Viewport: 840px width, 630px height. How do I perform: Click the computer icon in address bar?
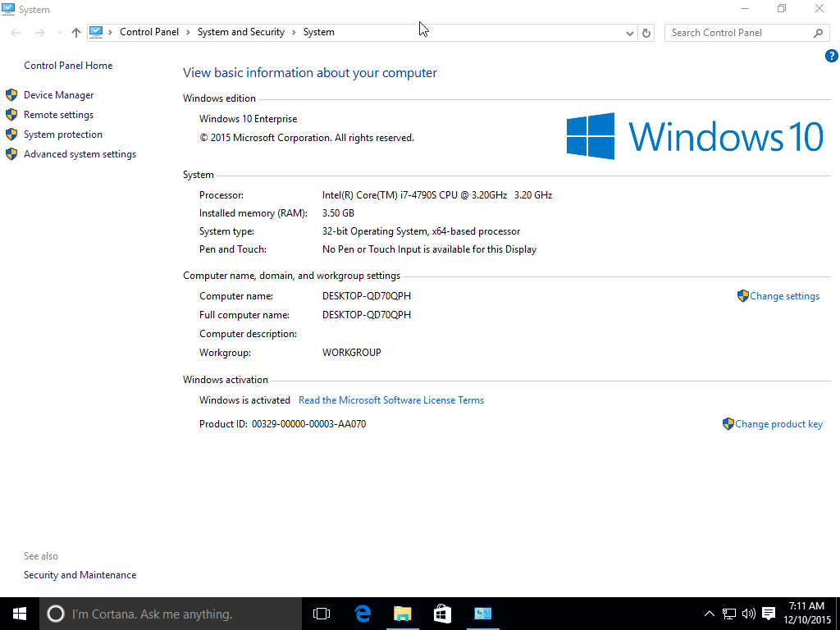point(96,32)
